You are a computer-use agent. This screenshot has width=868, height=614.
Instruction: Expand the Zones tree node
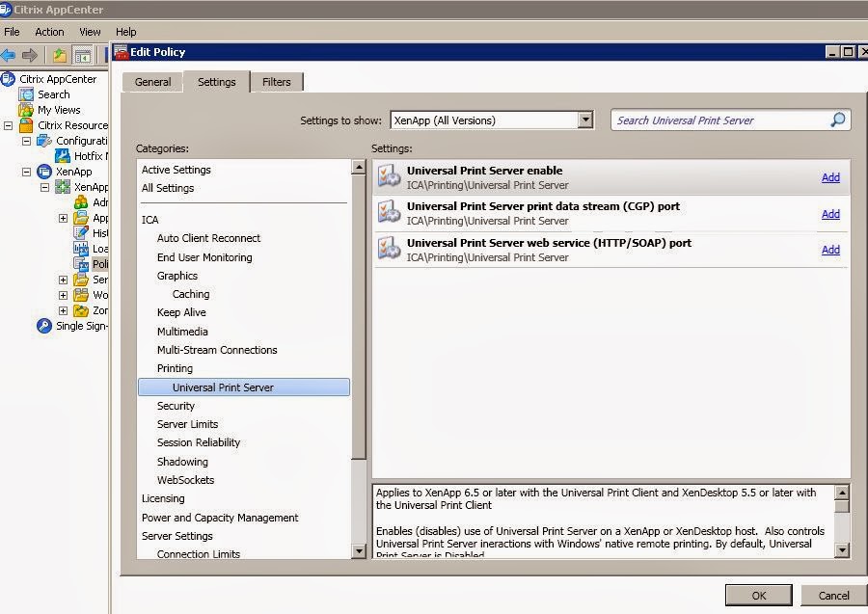point(63,311)
